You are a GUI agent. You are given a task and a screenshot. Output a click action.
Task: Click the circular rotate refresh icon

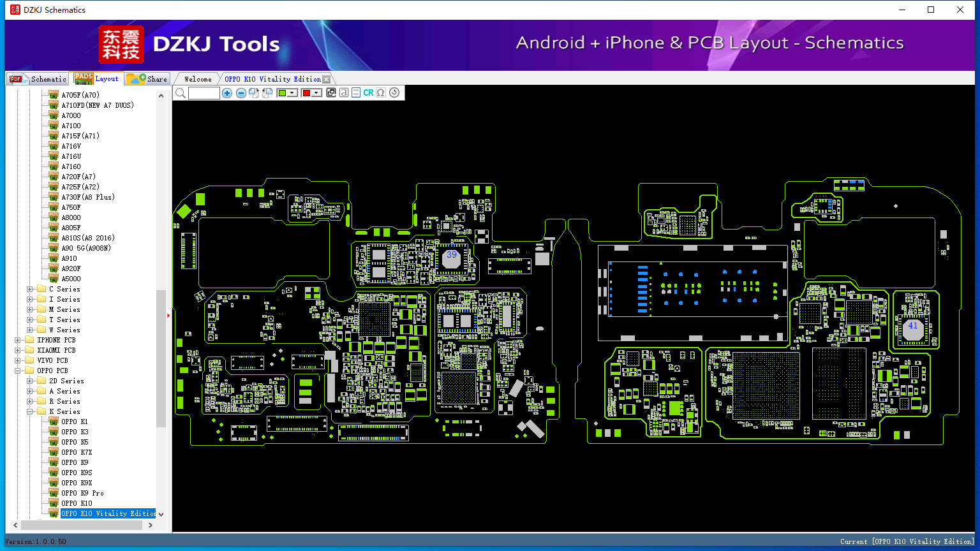(x=394, y=93)
